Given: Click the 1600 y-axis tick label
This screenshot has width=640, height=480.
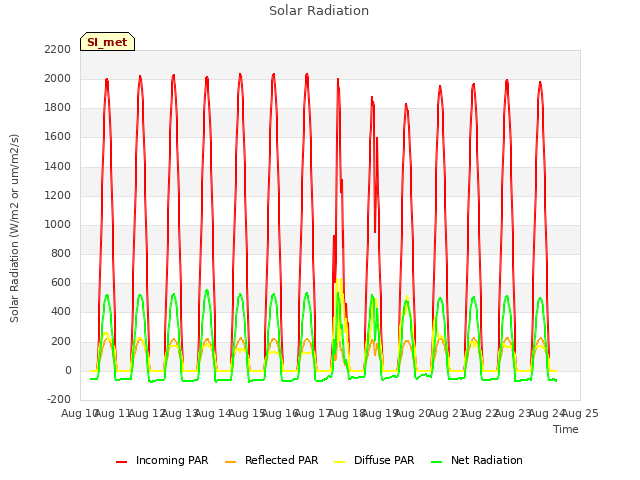Looking at the screenshot, I should 58,137.
